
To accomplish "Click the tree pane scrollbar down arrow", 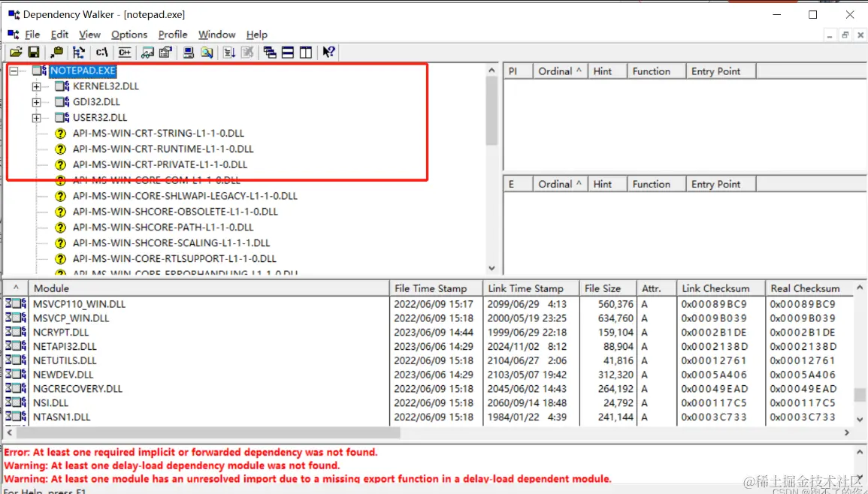I will point(491,268).
